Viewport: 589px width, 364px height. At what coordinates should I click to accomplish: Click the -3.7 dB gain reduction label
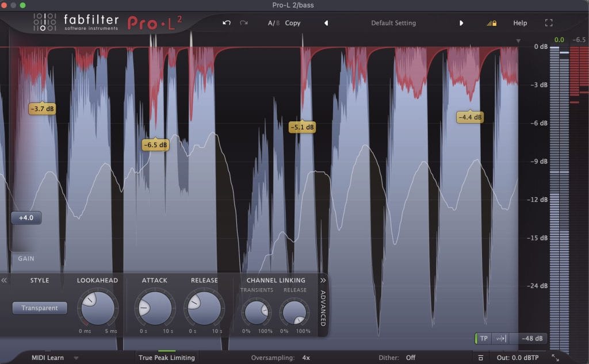(x=42, y=109)
